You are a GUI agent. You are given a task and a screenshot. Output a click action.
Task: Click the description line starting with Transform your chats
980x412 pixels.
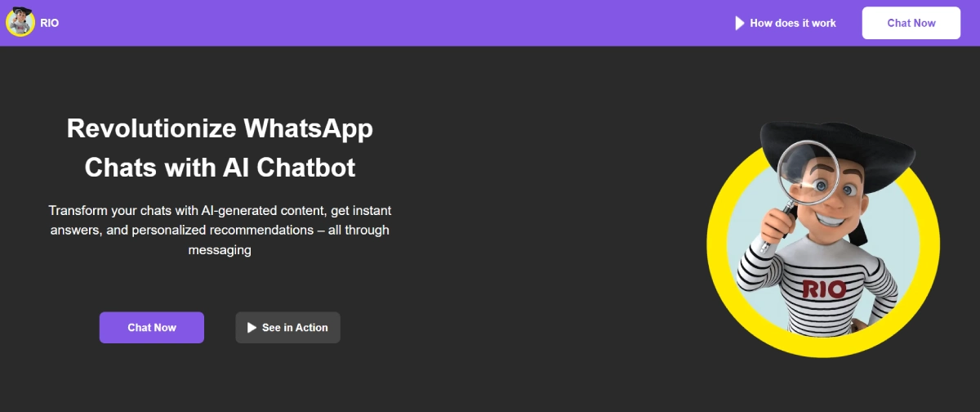(220, 210)
